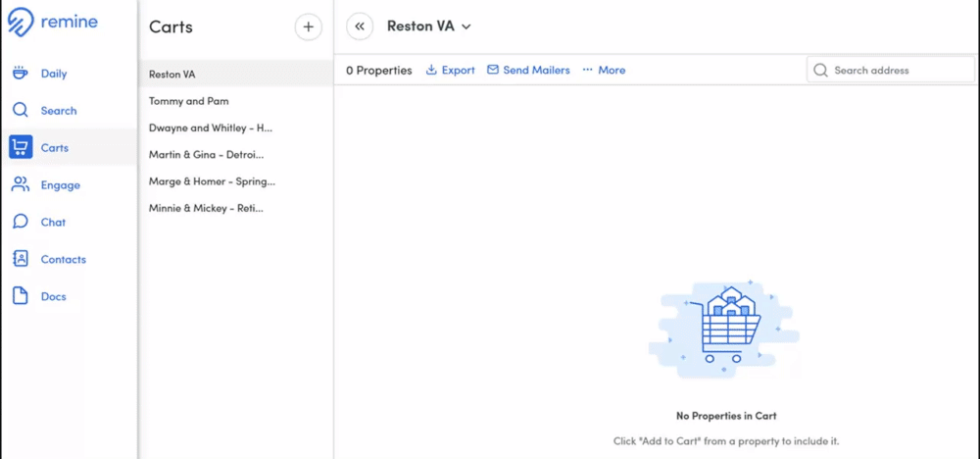Open Docs label in sidebar

[x=53, y=296]
